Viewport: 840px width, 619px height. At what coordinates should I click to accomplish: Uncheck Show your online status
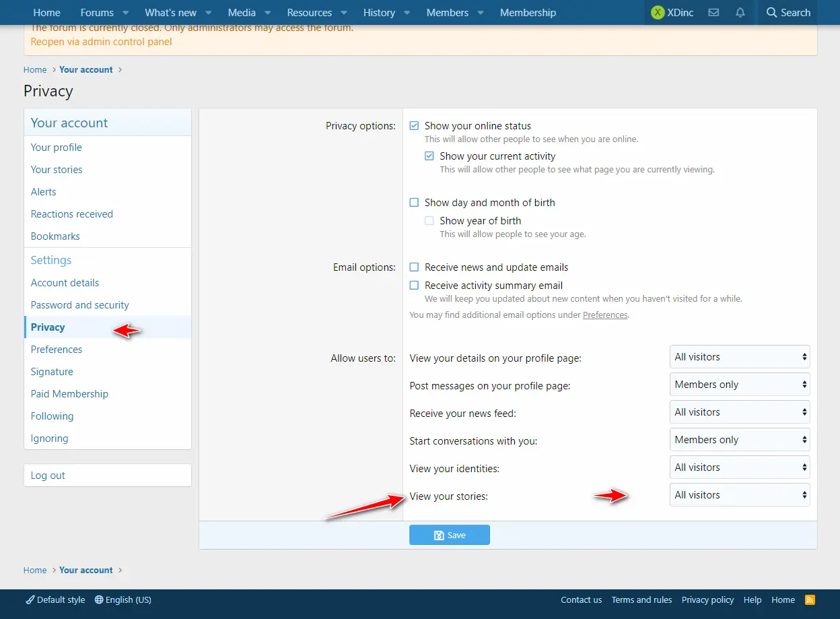click(x=414, y=126)
